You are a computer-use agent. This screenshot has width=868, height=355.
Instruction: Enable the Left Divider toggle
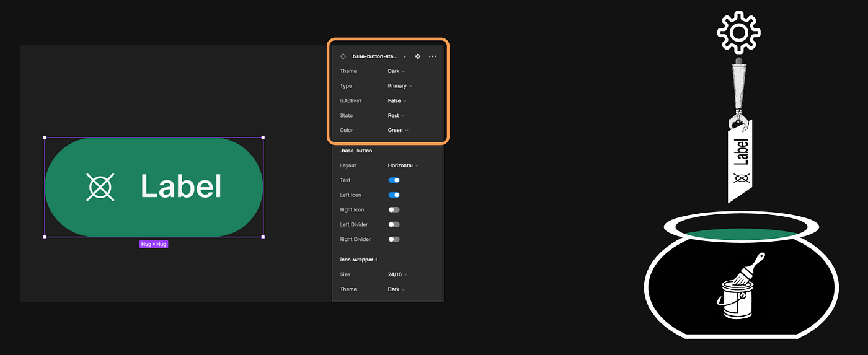394,224
